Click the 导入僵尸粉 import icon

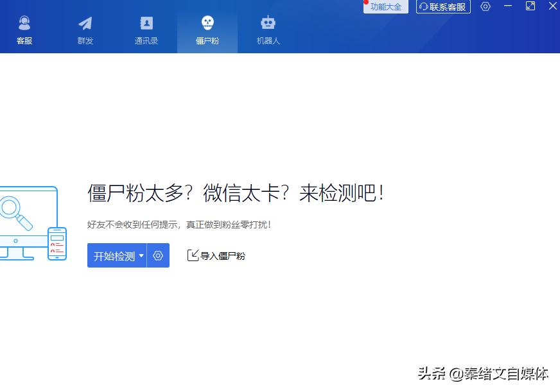point(193,255)
